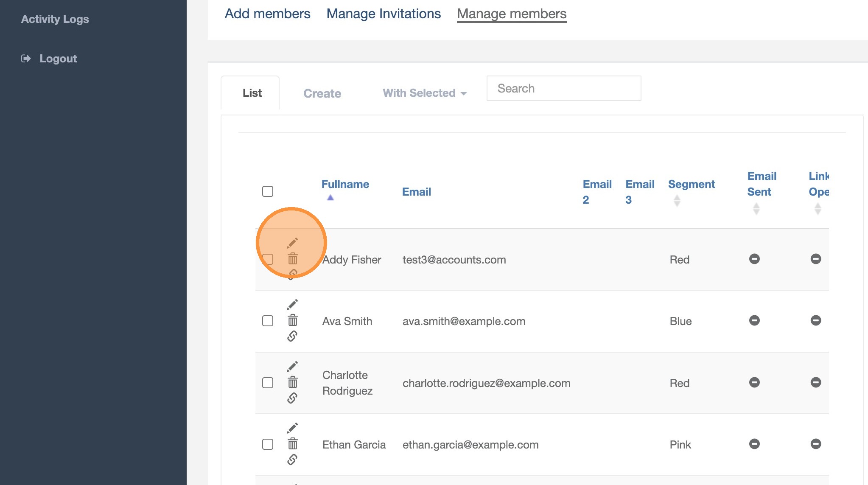Image resolution: width=868 pixels, height=485 pixels.
Task: Select Charlotte Rodriguez row checkbox
Action: (268, 383)
